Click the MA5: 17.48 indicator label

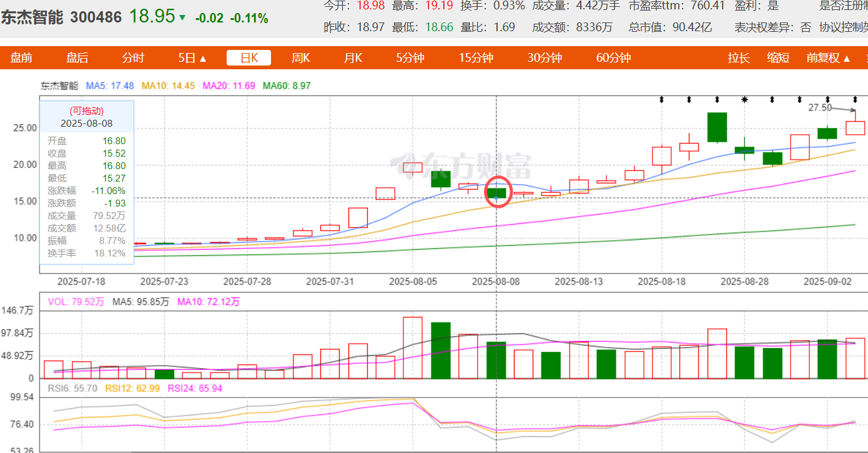110,85
